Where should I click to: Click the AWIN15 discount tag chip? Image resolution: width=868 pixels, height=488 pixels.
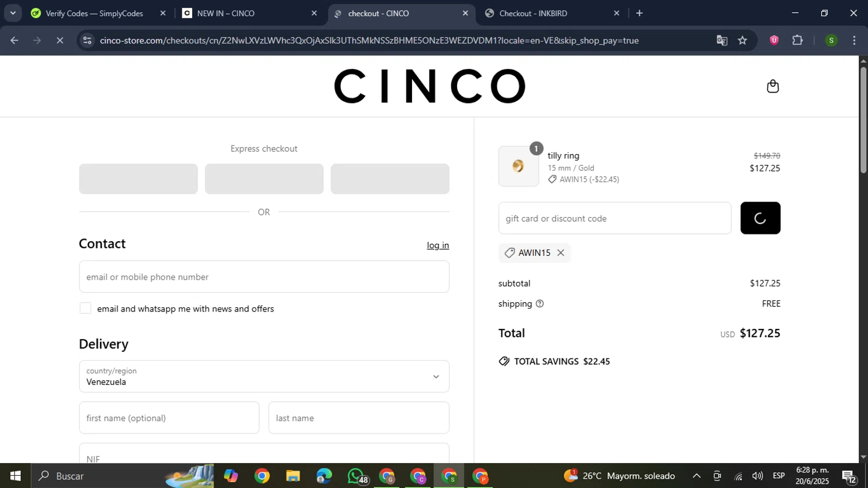535,253
